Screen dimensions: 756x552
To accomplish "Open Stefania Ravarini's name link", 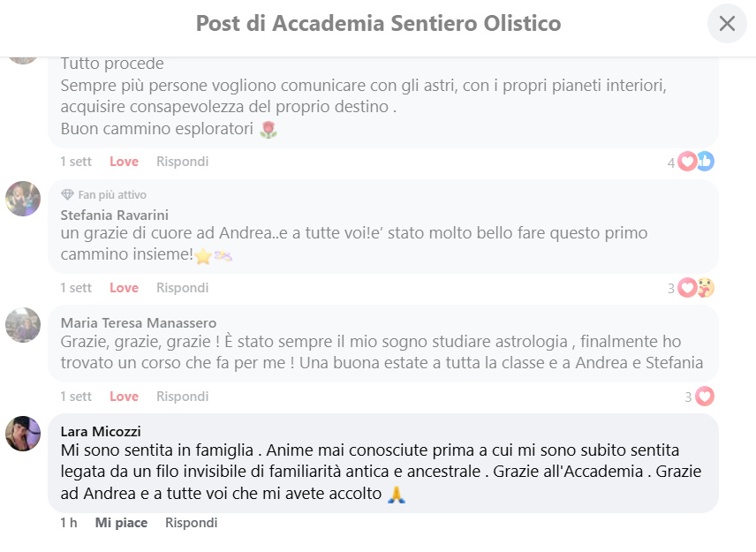I will click(114, 215).
